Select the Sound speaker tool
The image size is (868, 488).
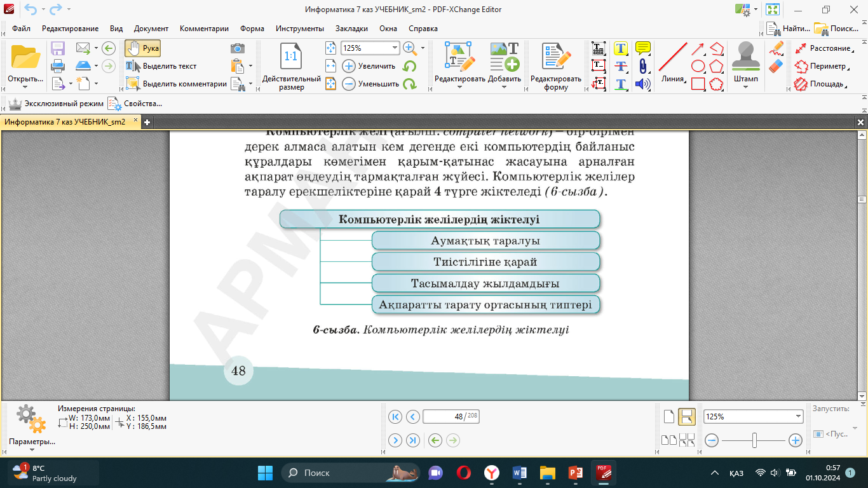643,83
